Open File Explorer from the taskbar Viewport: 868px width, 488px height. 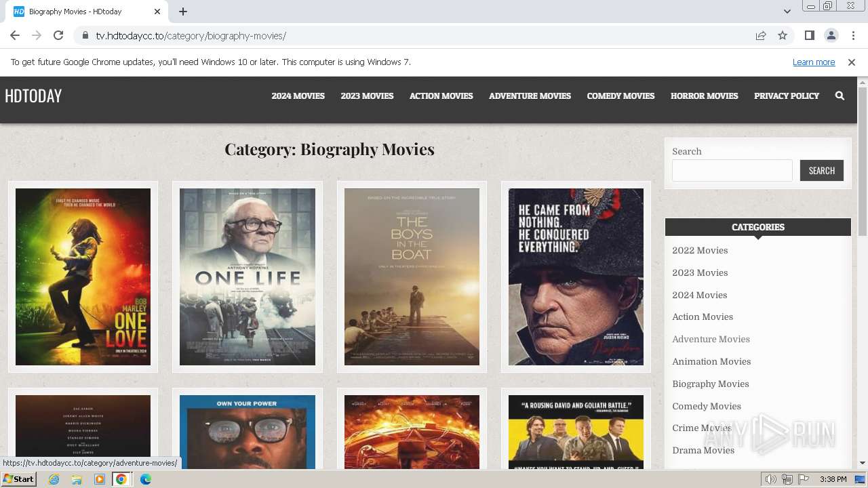(x=77, y=479)
